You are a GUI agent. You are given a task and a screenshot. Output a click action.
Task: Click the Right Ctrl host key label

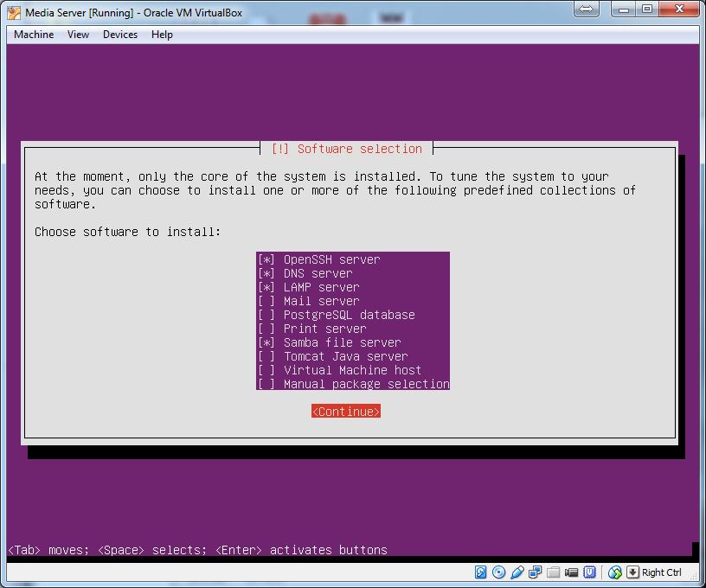(x=661, y=572)
